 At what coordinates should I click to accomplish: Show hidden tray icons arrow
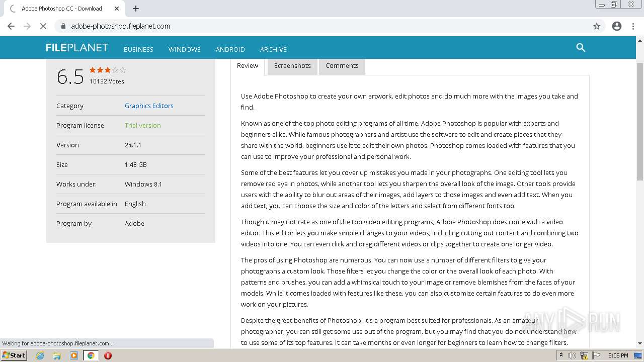pyautogui.click(x=561, y=355)
